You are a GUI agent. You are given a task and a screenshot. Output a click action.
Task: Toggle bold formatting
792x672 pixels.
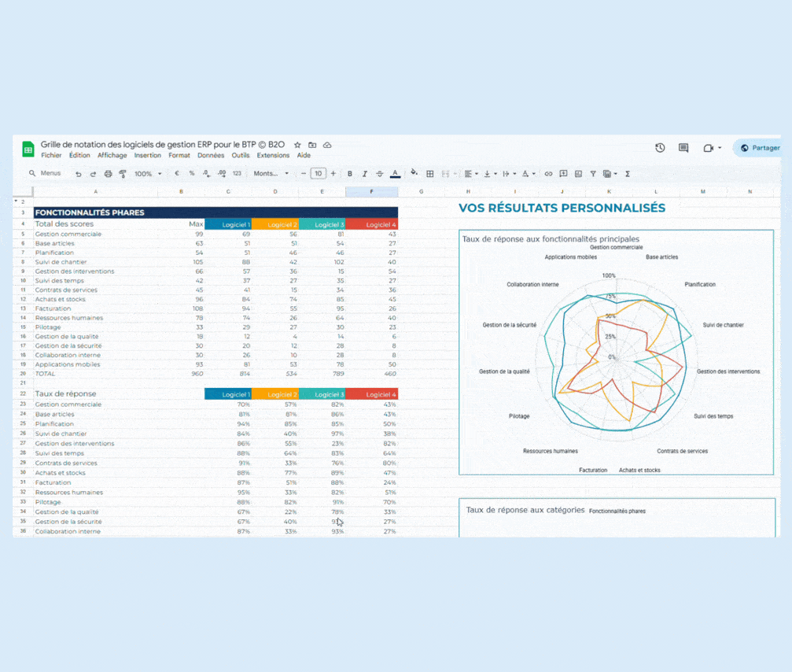point(350,174)
